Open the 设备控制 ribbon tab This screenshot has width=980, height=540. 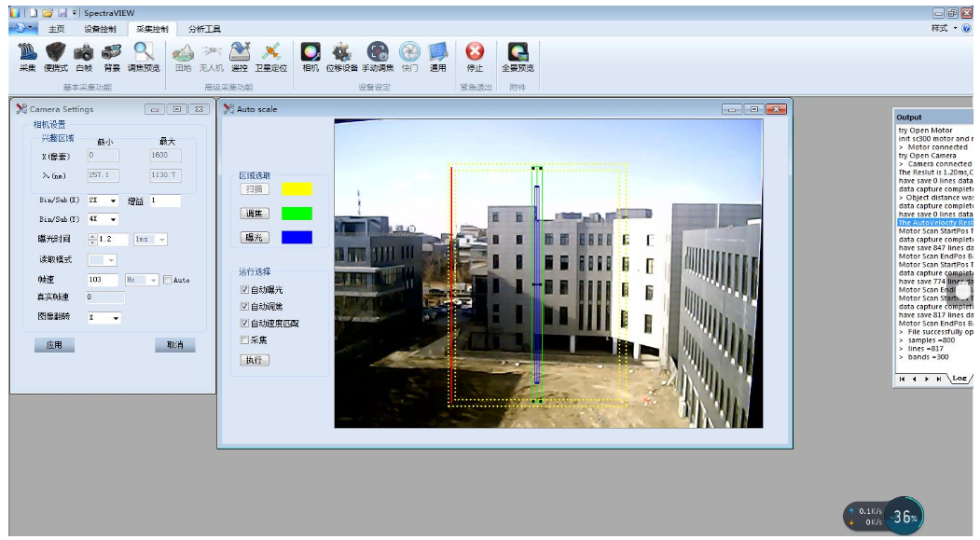coord(101,29)
